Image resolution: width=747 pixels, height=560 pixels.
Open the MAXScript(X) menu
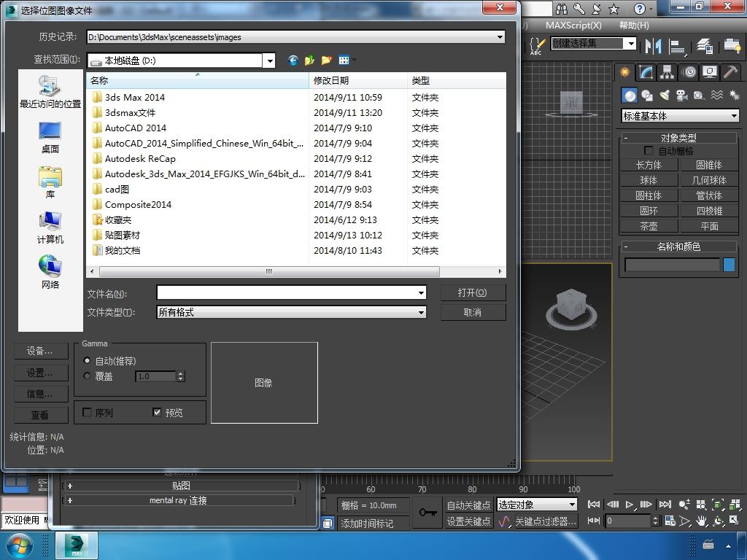[573, 26]
